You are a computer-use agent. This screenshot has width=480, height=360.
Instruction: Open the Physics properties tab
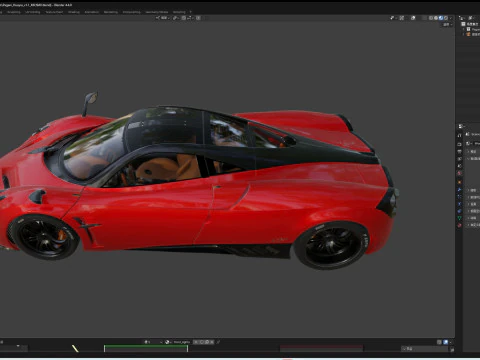(460, 204)
